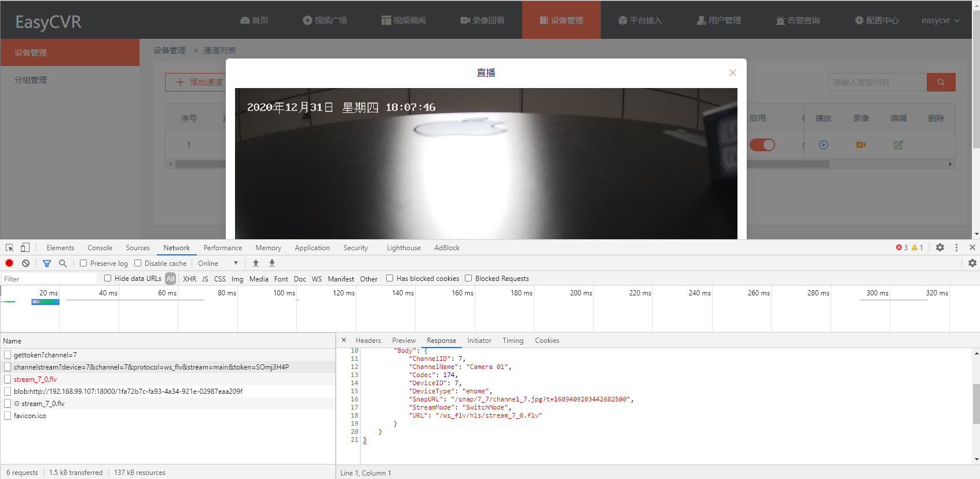Viewport: 980px width, 479px height.
Task: Select gettoken?channel=7 request
Action: (x=168, y=354)
